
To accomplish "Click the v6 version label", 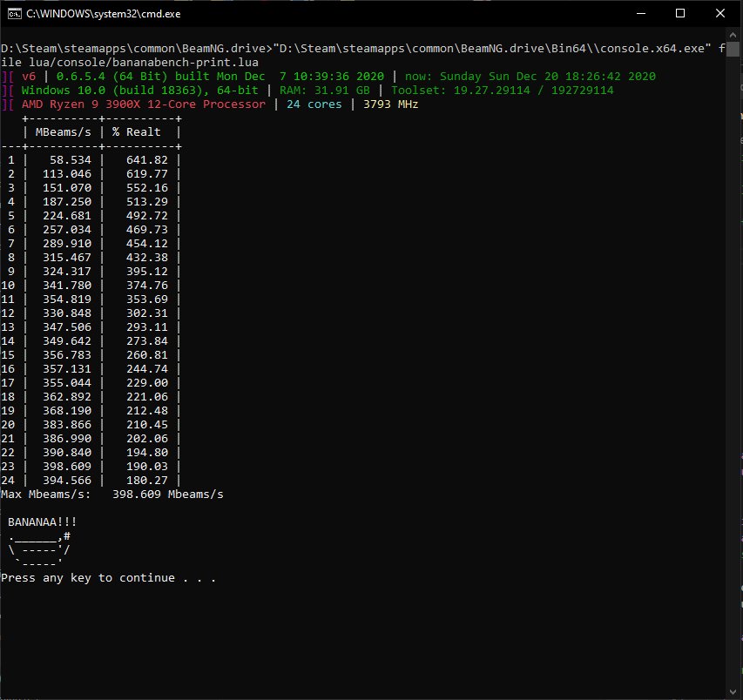I will [29, 77].
